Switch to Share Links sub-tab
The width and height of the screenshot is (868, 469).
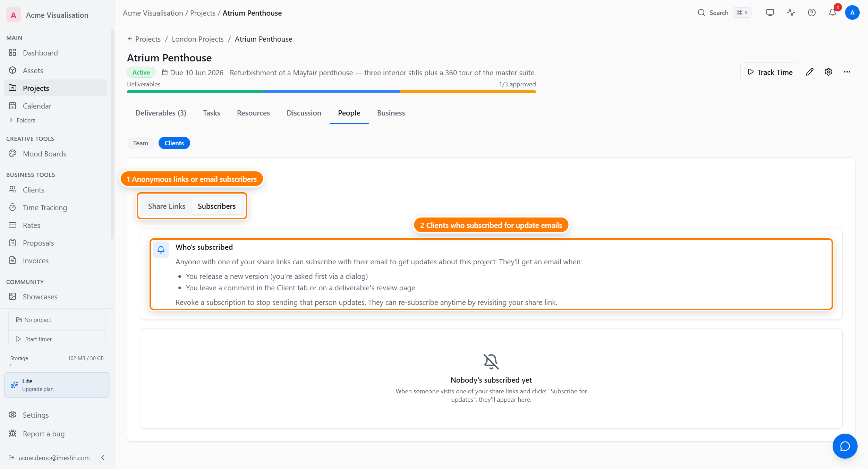pos(167,206)
